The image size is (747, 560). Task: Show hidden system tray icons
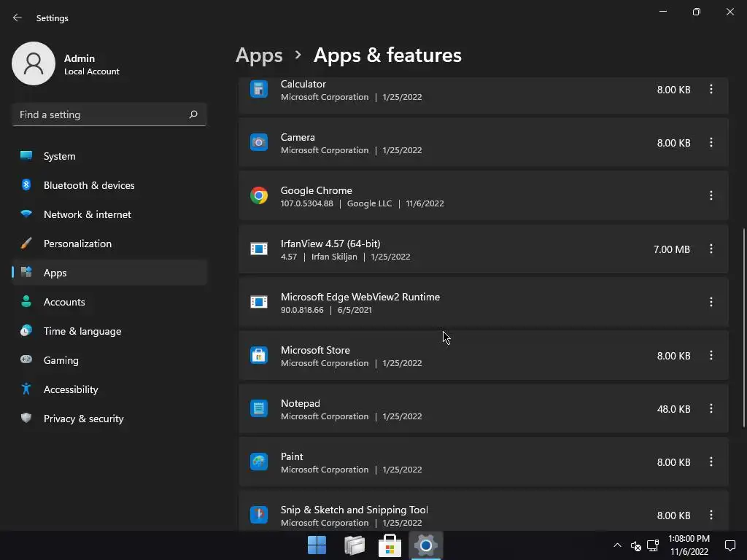pos(617,545)
